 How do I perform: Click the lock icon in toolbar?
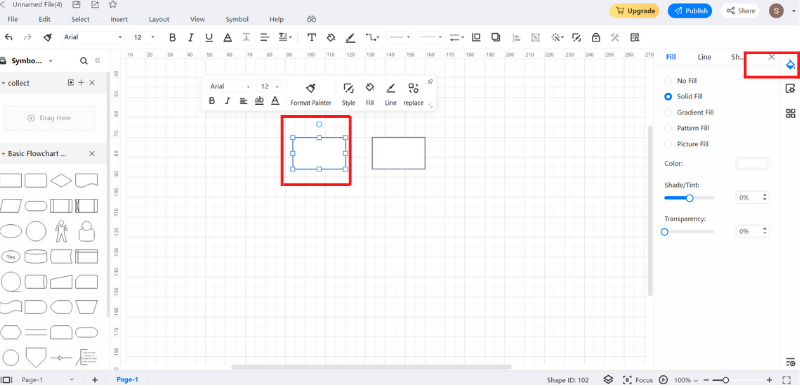point(595,37)
